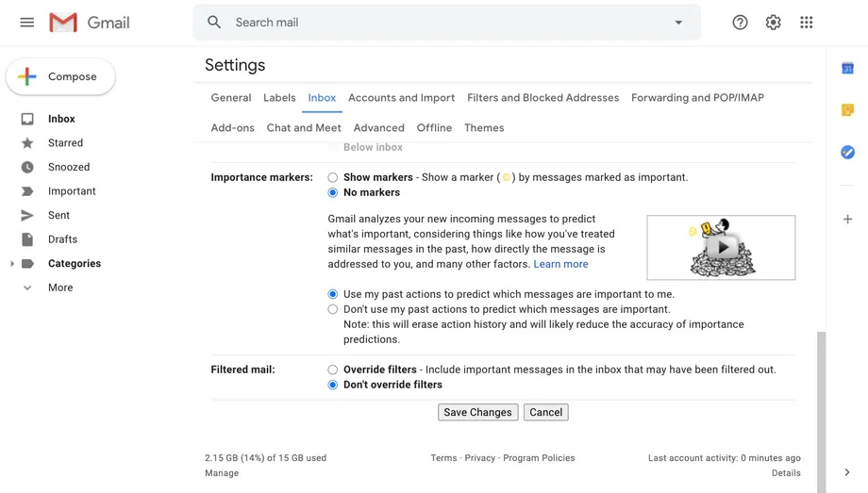
Task: Select Don't override filters radio option
Action: pos(332,385)
